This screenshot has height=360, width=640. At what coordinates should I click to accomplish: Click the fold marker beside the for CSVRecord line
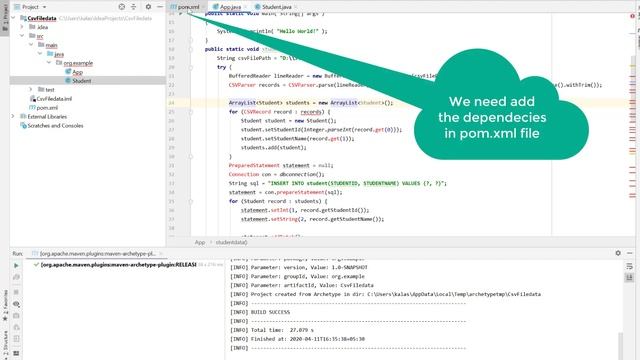point(191,112)
